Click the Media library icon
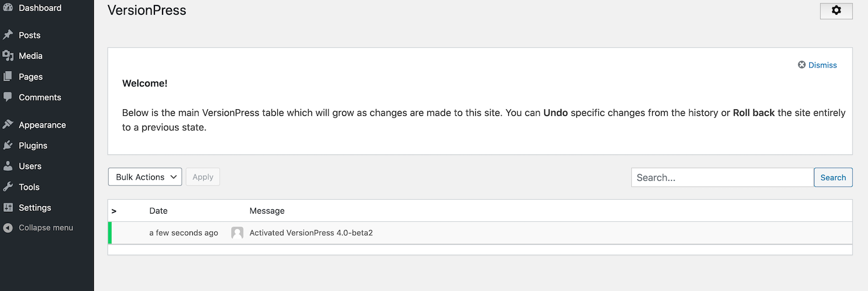This screenshot has height=291, width=868. click(8, 56)
